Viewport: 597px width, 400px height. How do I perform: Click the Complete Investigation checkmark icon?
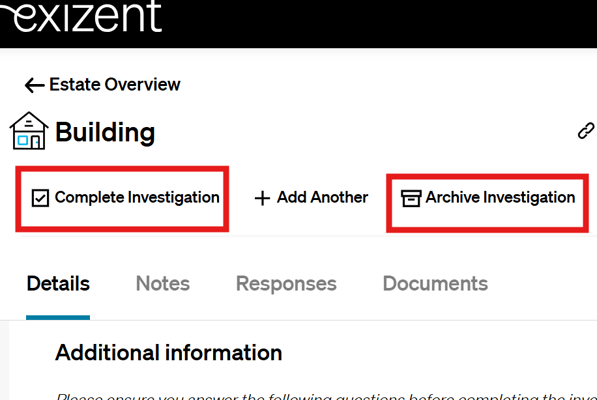[40, 198]
